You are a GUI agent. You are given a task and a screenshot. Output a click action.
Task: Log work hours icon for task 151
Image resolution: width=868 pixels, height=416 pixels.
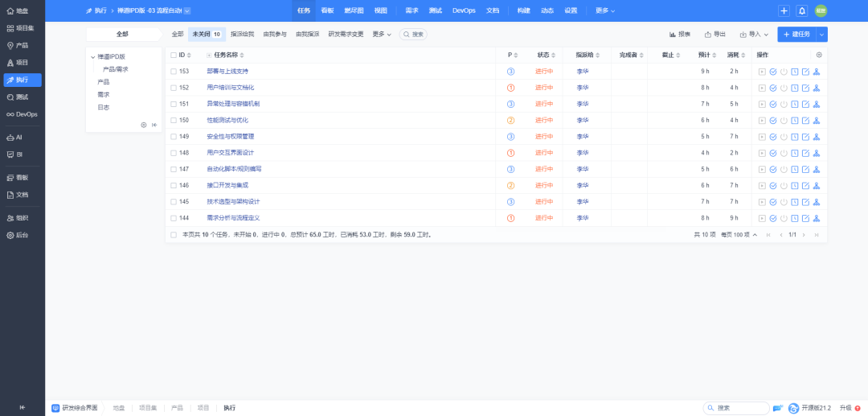click(x=795, y=104)
